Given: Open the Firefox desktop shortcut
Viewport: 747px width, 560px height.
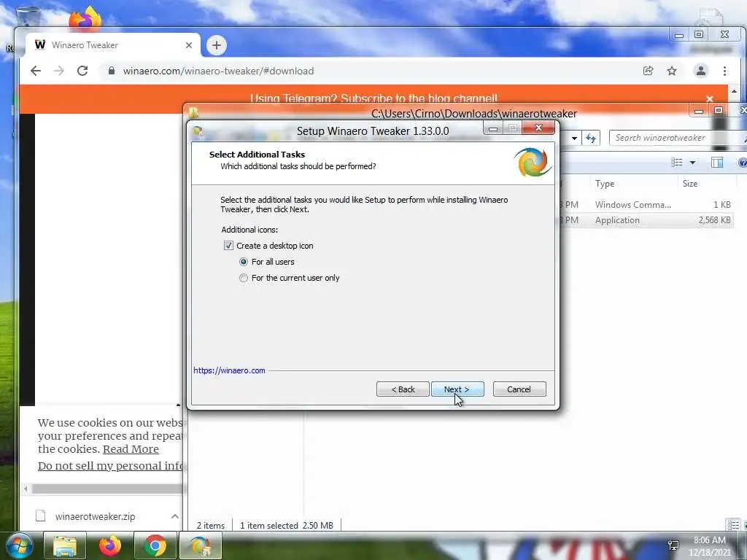Looking at the screenshot, I should 85,18.
